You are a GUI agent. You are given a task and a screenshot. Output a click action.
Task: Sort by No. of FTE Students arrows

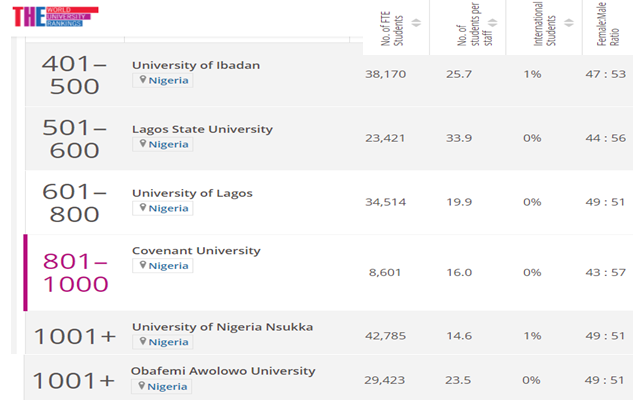click(416, 23)
